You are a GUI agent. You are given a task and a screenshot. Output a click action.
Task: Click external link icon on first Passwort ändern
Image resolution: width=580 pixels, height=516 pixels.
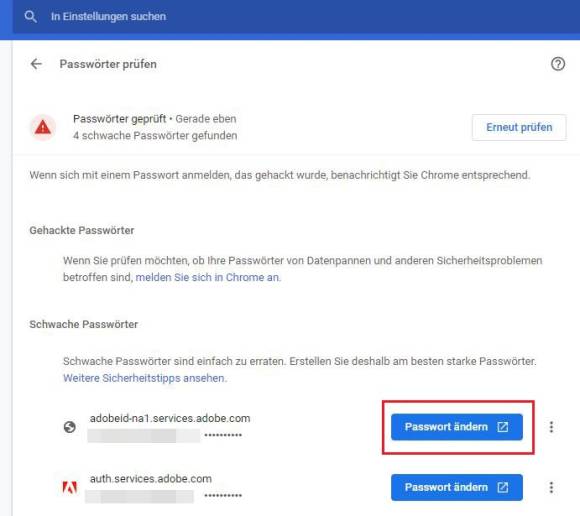(502, 427)
